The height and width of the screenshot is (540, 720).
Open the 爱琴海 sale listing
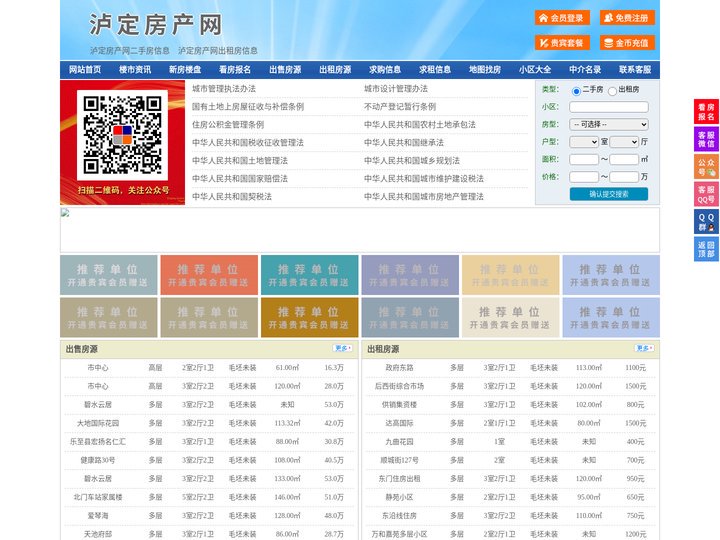coord(98,516)
